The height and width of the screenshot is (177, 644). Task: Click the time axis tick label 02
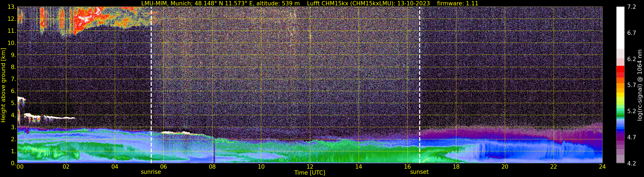point(66,167)
